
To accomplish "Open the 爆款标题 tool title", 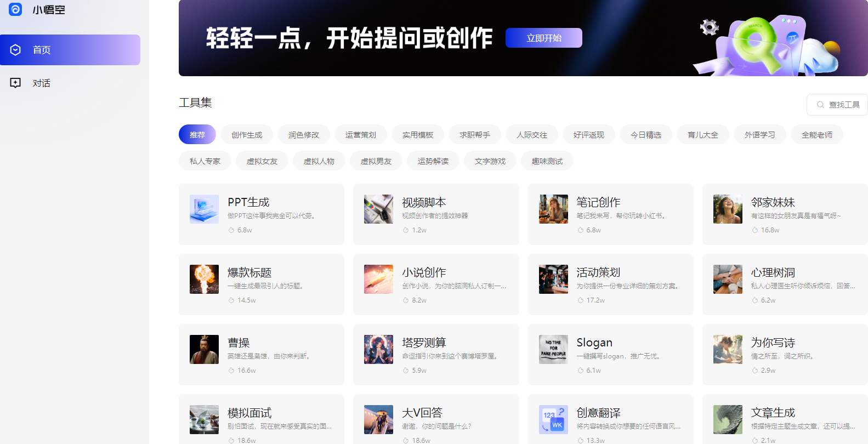I will [x=249, y=272].
